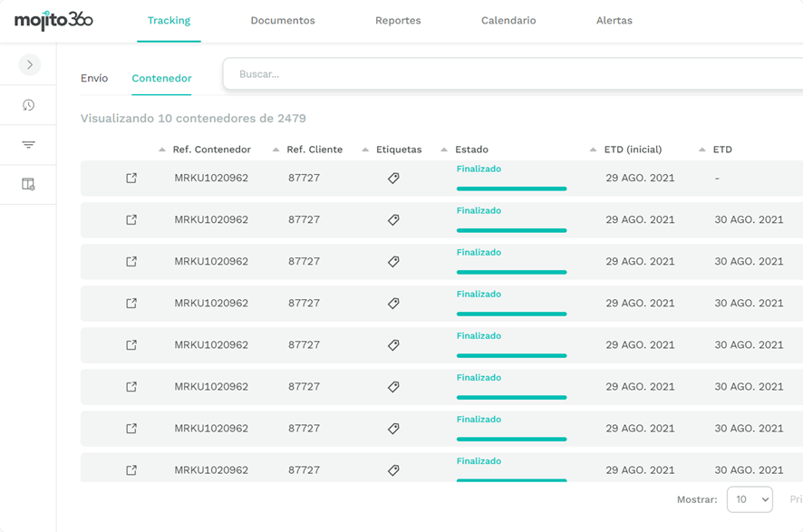Open the Reportes menu tab

pos(398,21)
